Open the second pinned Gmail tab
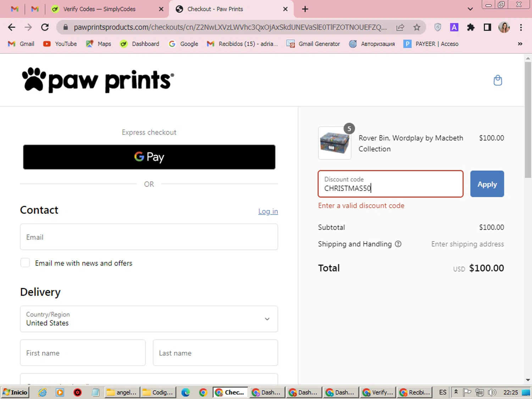This screenshot has width=532, height=399. (x=35, y=9)
